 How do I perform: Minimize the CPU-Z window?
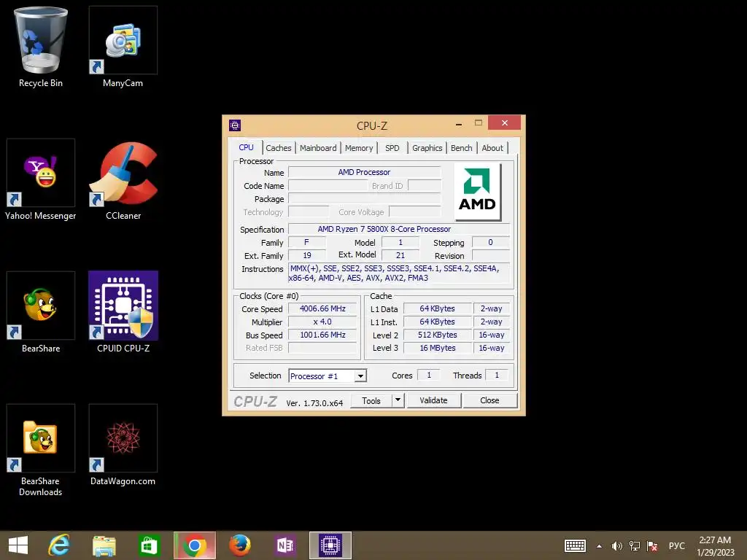(x=458, y=124)
